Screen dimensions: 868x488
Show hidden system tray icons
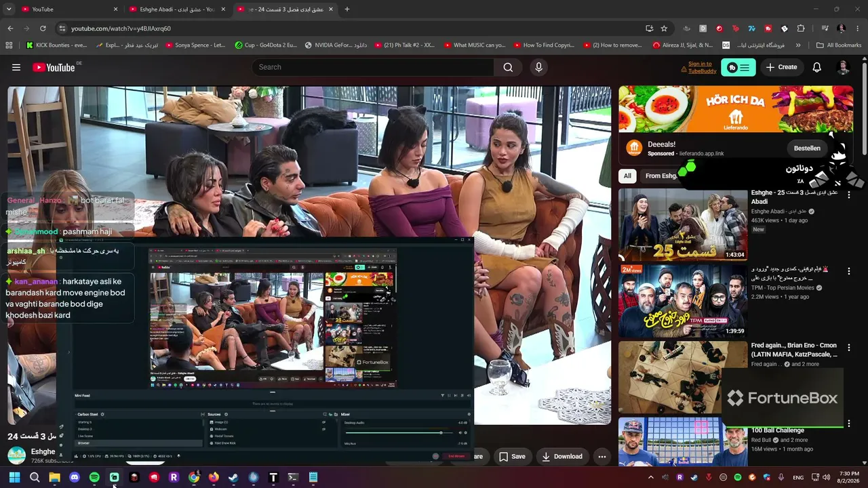(x=651, y=477)
